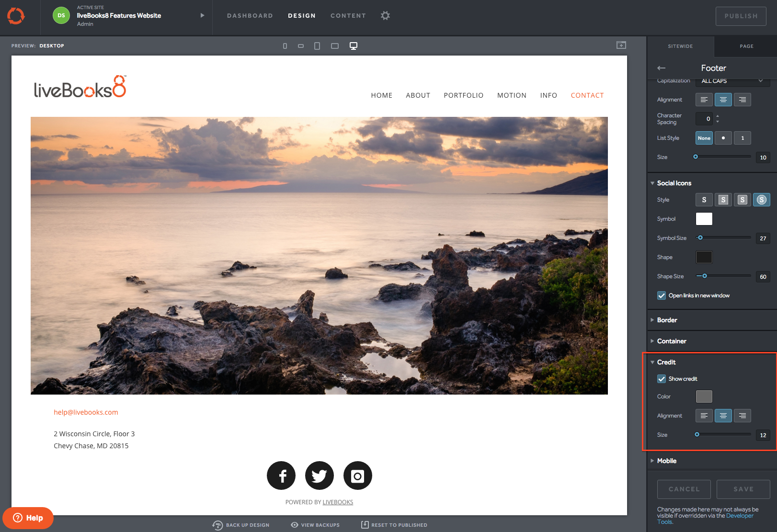Expand the Border section
Viewport: 777px width, 532px height.
coord(667,320)
